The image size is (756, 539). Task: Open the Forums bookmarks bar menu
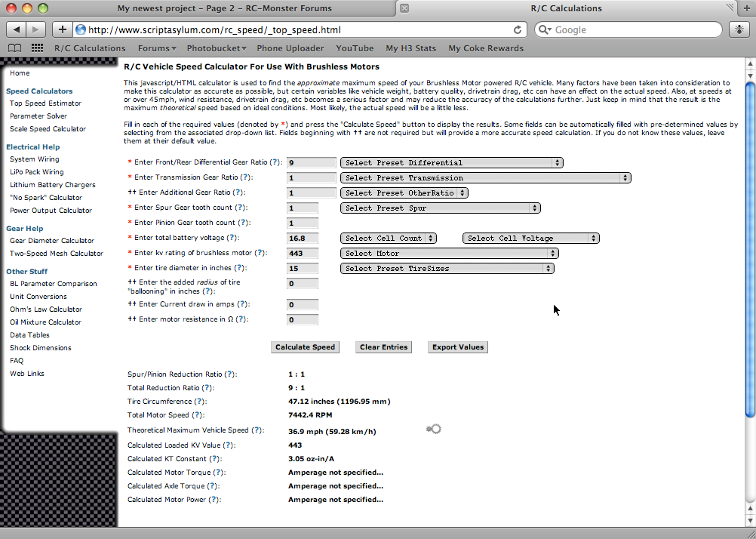156,48
